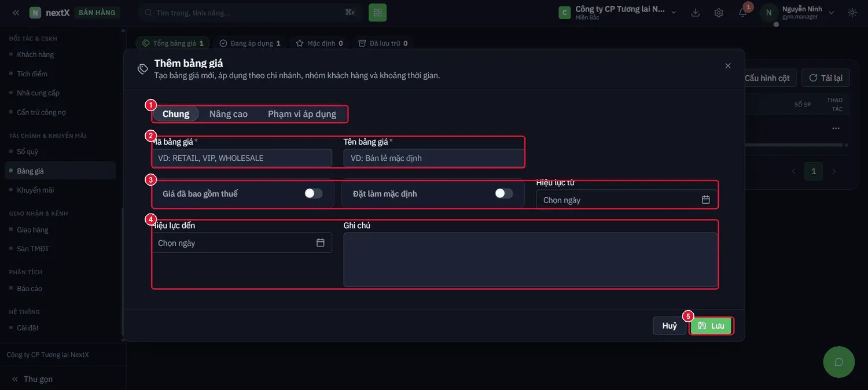Click the company avatar C icon
868x390 pixels.
(565, 12)
